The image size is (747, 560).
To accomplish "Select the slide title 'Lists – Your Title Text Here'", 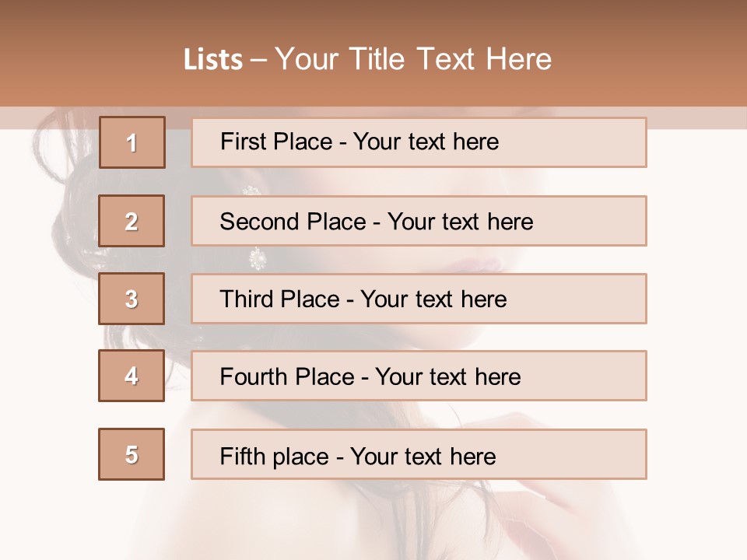I will [x=367, y=59].
